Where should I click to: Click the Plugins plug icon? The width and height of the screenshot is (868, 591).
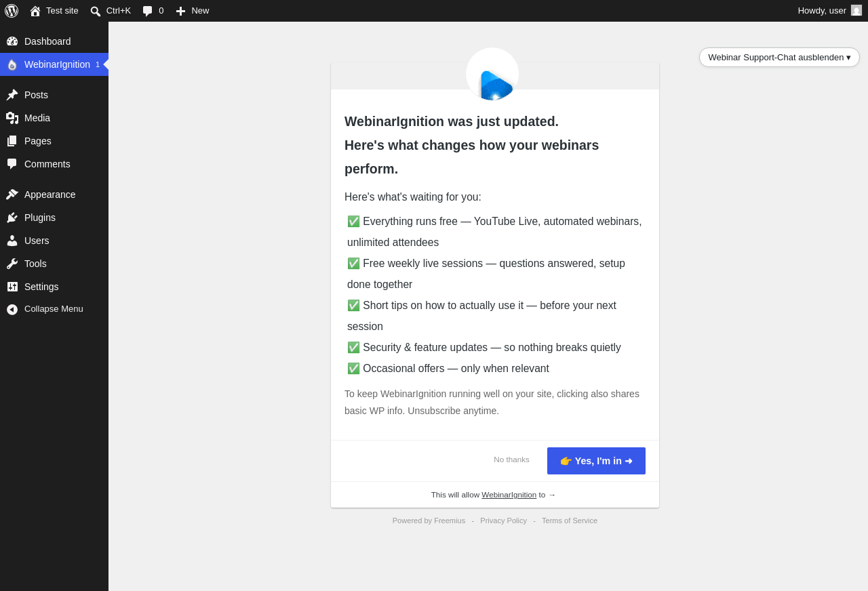(12, 218)
